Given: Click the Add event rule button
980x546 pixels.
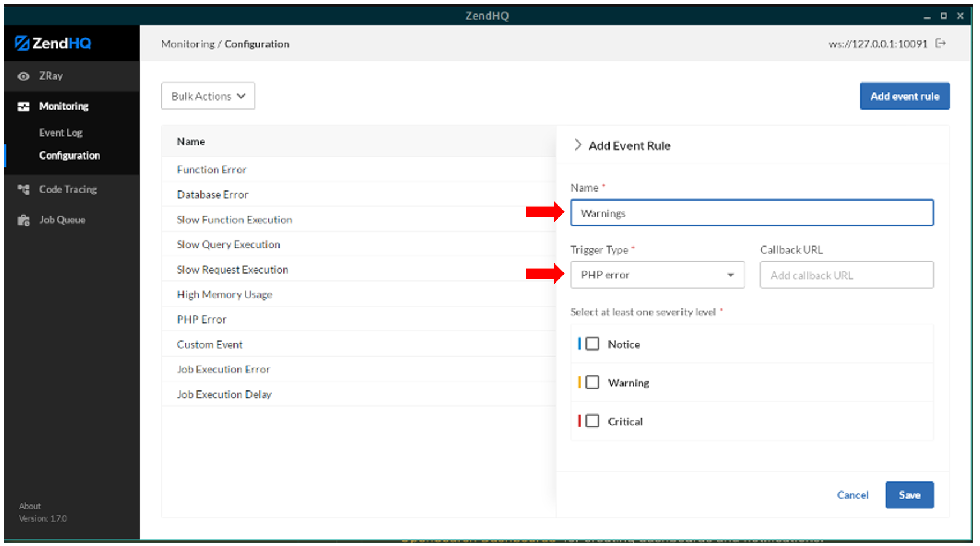Looking at the screenshot, I should pyautogui.click(x=905, y=96).
